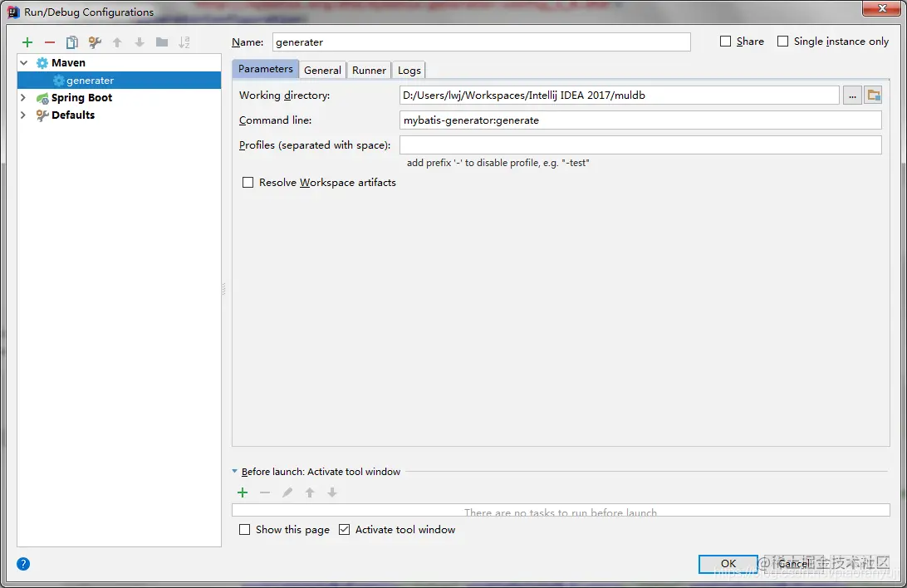Remove the selected configuration
Screen dimensions: 907x588
pos(50,42)
